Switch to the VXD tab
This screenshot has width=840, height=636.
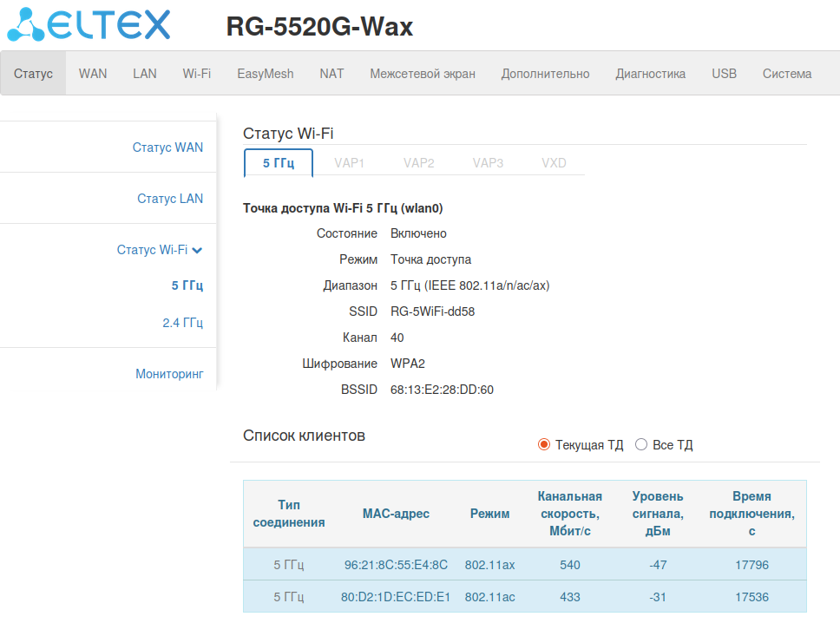pyautogui.click(x=554, y=163)
